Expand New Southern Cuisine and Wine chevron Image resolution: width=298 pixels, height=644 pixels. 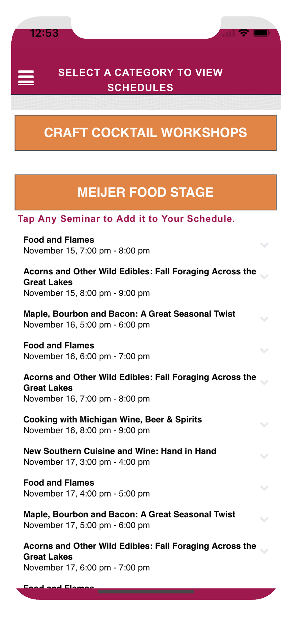(x=264, y=456)
